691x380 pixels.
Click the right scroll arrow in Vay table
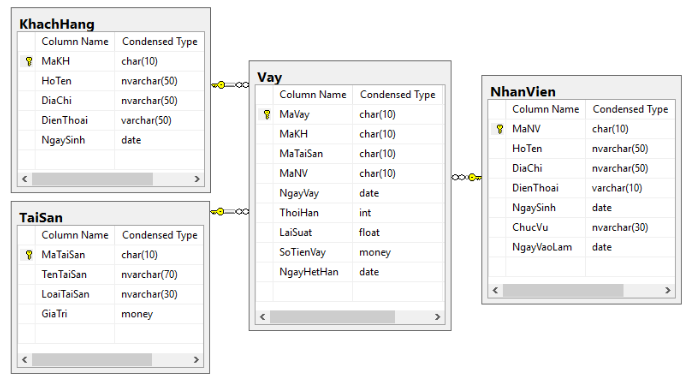click(437, 317)
